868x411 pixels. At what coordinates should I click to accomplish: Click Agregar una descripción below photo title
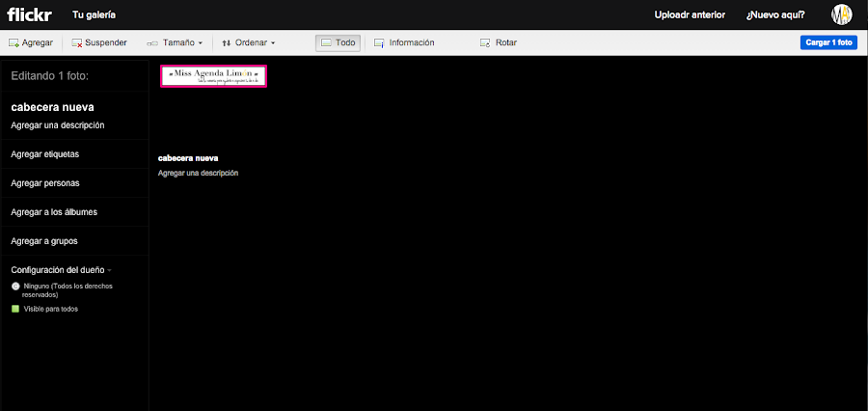click(198, 173)
